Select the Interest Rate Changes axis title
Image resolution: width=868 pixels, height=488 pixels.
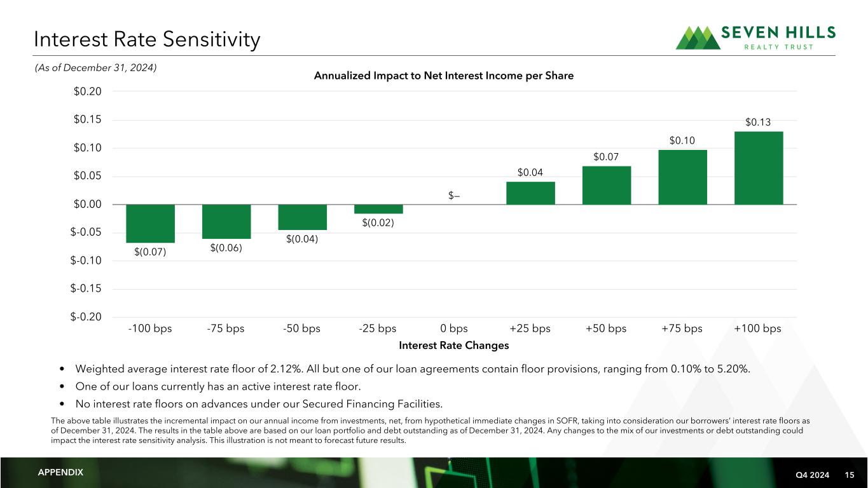click(x=454, y=345)
